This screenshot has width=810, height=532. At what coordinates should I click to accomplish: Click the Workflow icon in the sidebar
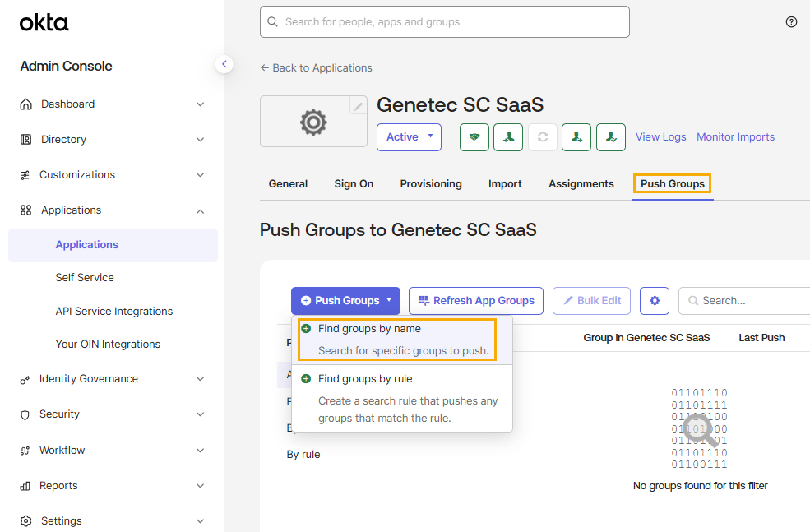(x=25, y=451)
